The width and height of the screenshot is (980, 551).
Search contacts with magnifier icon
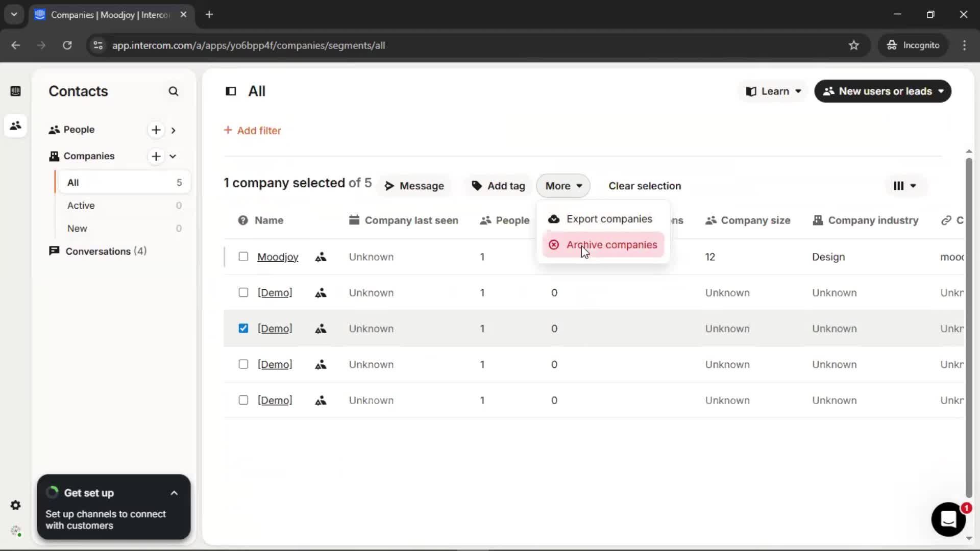click(174, 91)
